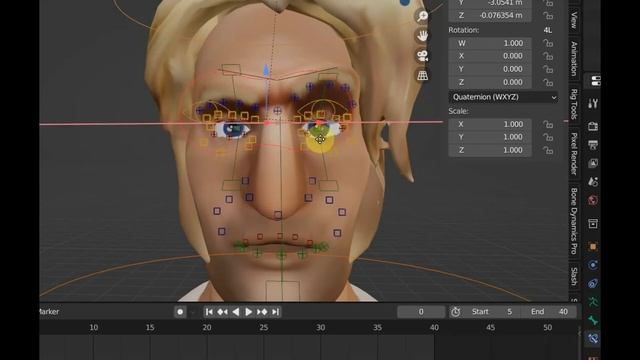
Task: Jump to the timeline start frame
Action: point(209,312)
